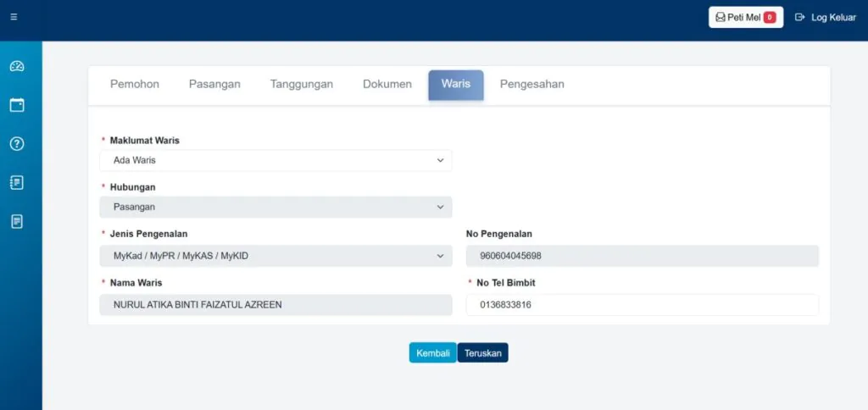Click the Nama Waris field
Viewport: 868px width, 410px height.
(x=275, y=305)
